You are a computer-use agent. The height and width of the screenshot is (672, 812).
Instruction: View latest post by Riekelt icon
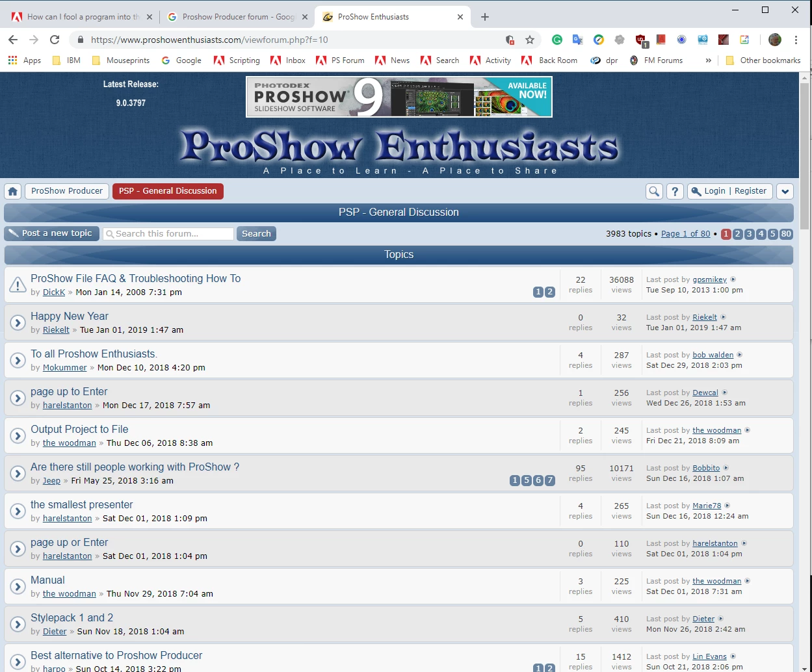point(724,317)
